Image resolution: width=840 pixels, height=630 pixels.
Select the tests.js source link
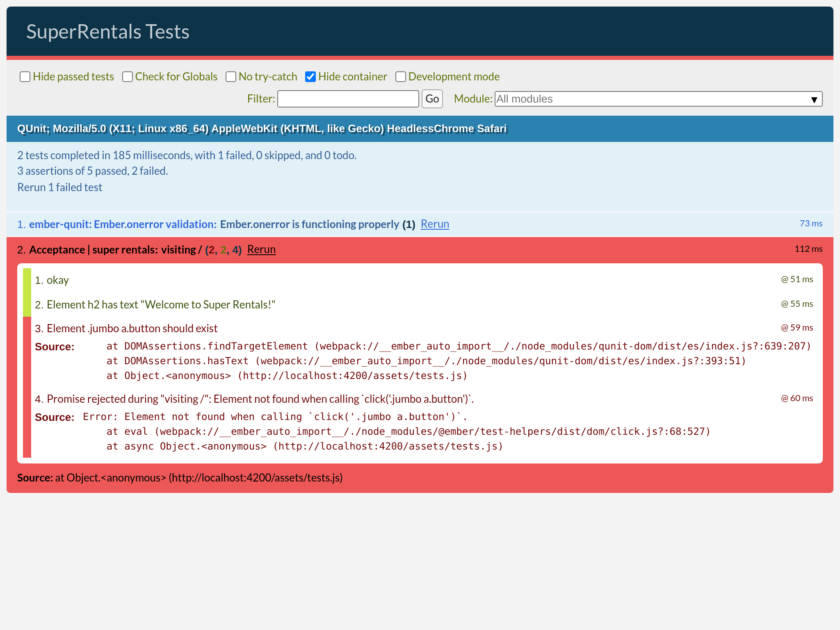coord(255,477)
